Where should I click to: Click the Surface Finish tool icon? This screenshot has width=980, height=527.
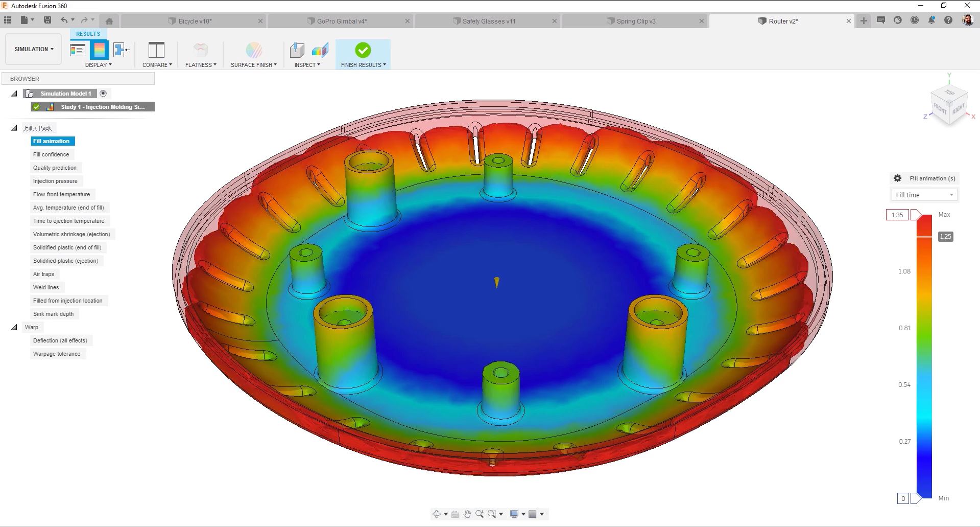click(253, 51)
